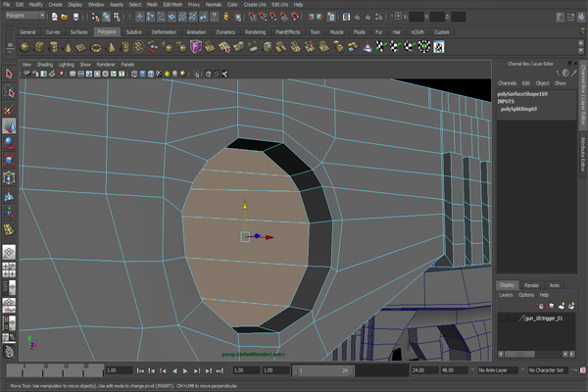Switch to the Surfaces shelf tab
The image size is (588, 392).
(x=78, y=32)
